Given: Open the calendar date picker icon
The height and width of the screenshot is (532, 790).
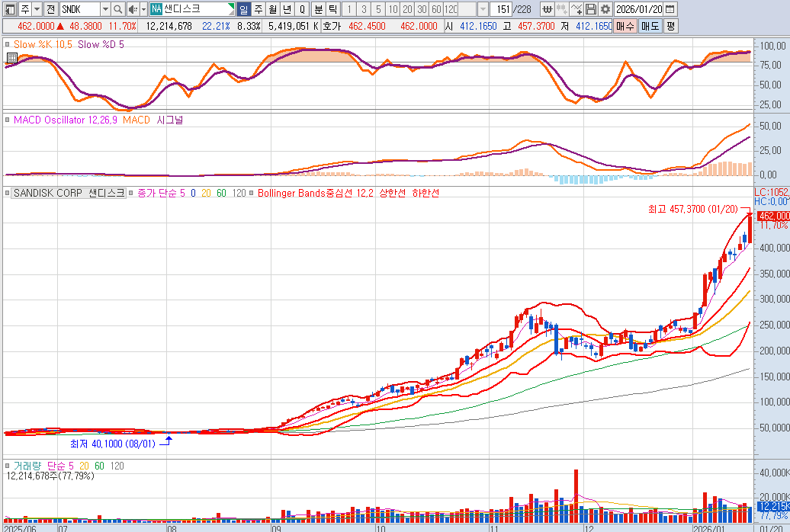Looking at the screenshot, I should pos(670,9).
